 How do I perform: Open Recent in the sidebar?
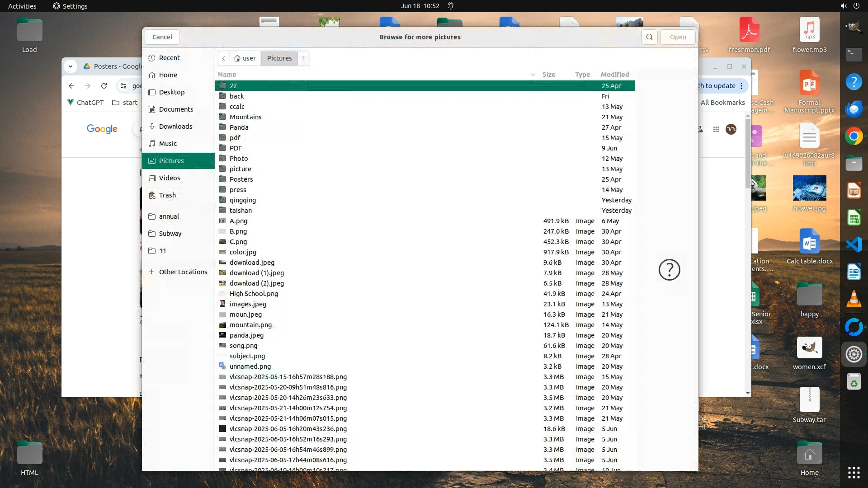(x=169, y=58)
